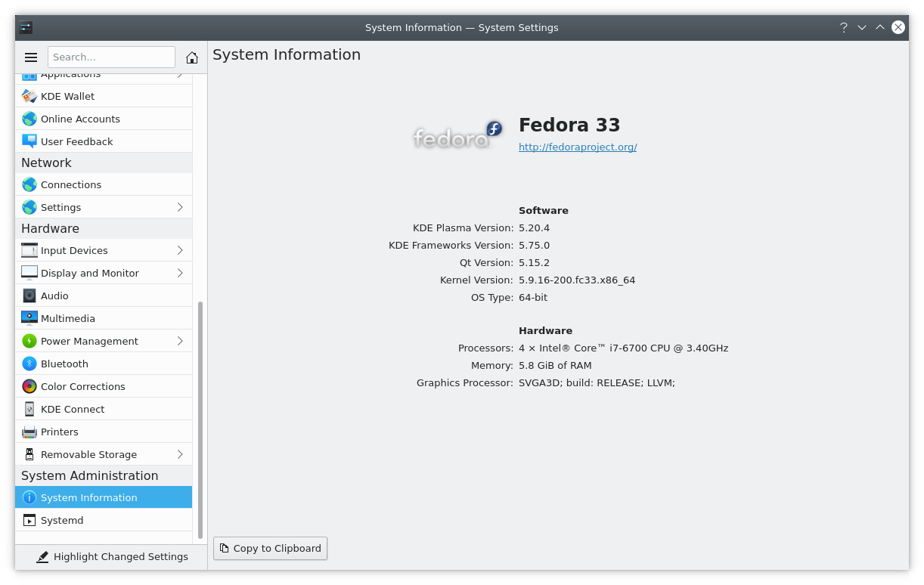Click the KDE Frameworks Version value 5.75.0
The height and width of the screenshot is (585, 924).
(534, 245)
